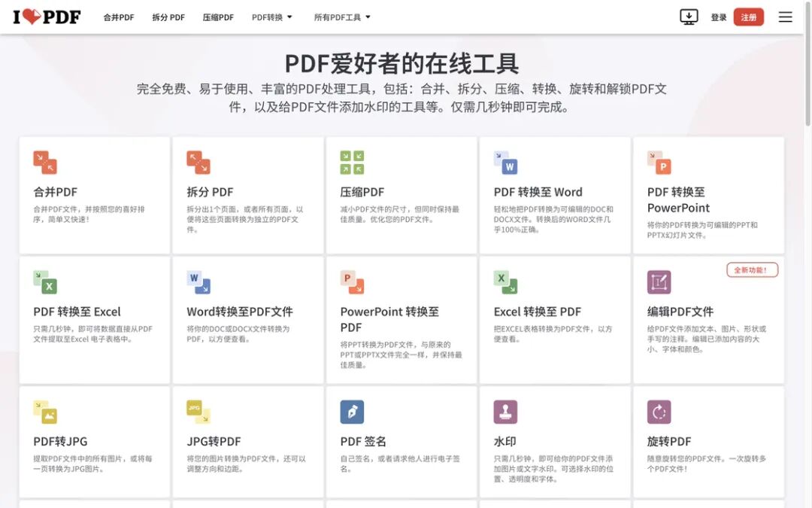Go to 合并PDF in the top navigation

119,17
